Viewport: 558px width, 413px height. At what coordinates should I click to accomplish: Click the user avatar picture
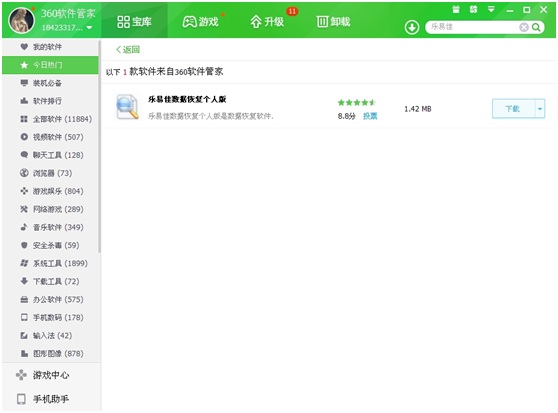[21, 20]
